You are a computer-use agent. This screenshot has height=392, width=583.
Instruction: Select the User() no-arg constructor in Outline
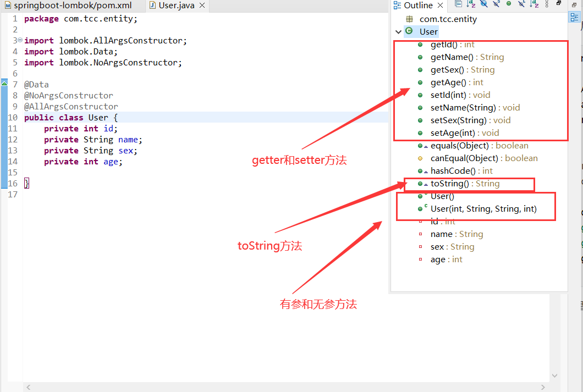(442, 196)
